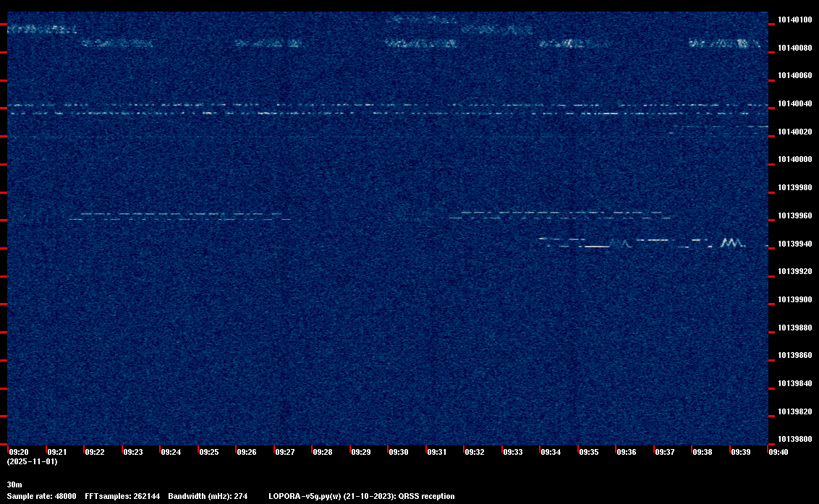
Task: Click the LOPORA-v5g.py(w) QRSS reception text
Action: [362, 496]
